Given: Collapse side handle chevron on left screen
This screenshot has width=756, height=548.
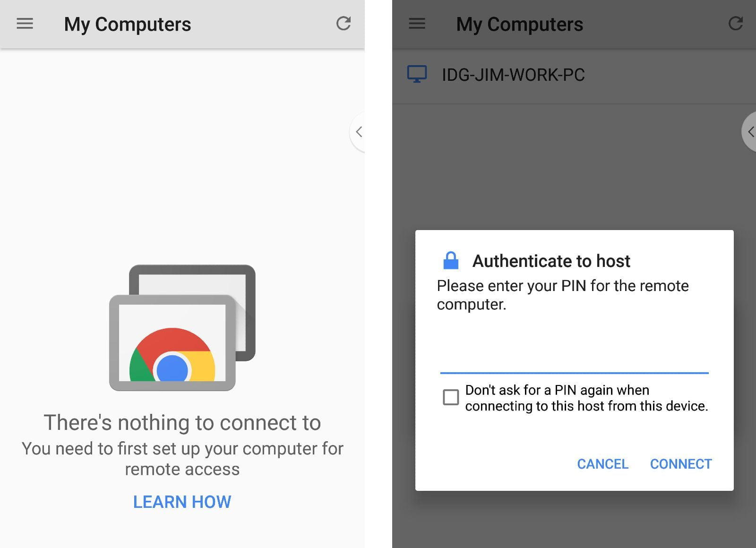Looking at the screenshot, I should click(x=359, y=132).
